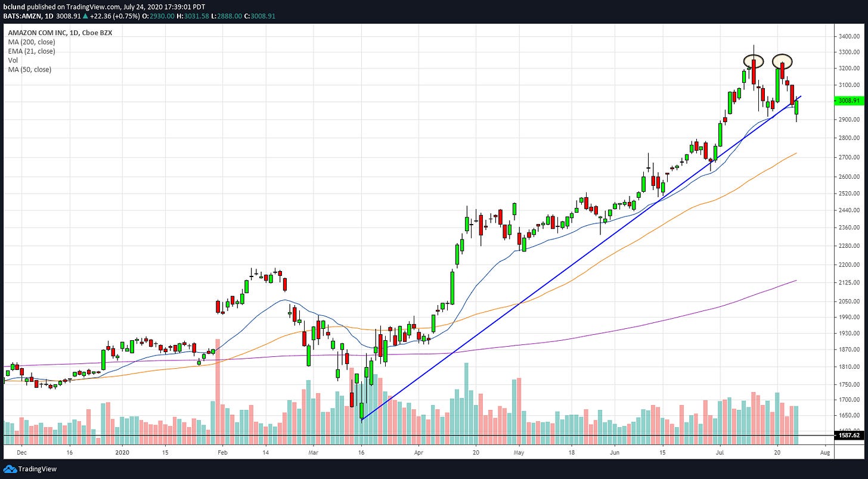
Task: Click the 2125.00 price axis label
Action: point(849,283)
